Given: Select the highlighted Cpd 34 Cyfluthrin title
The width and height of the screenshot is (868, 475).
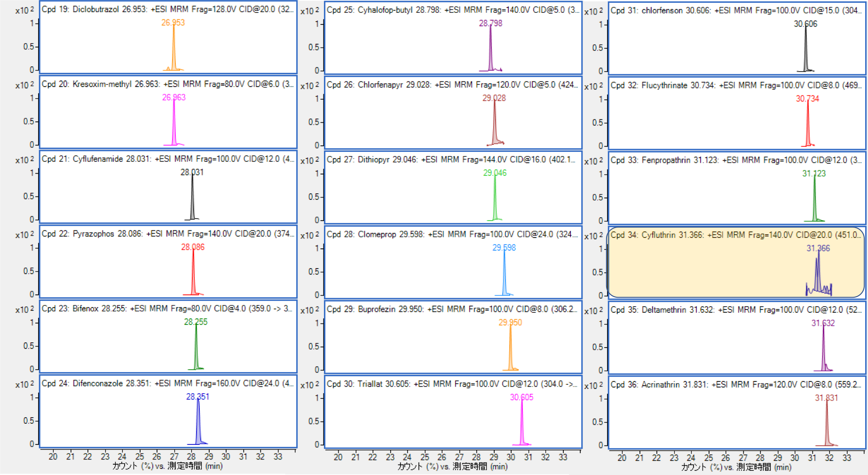Looking at the screenshot, I should 736,235.
